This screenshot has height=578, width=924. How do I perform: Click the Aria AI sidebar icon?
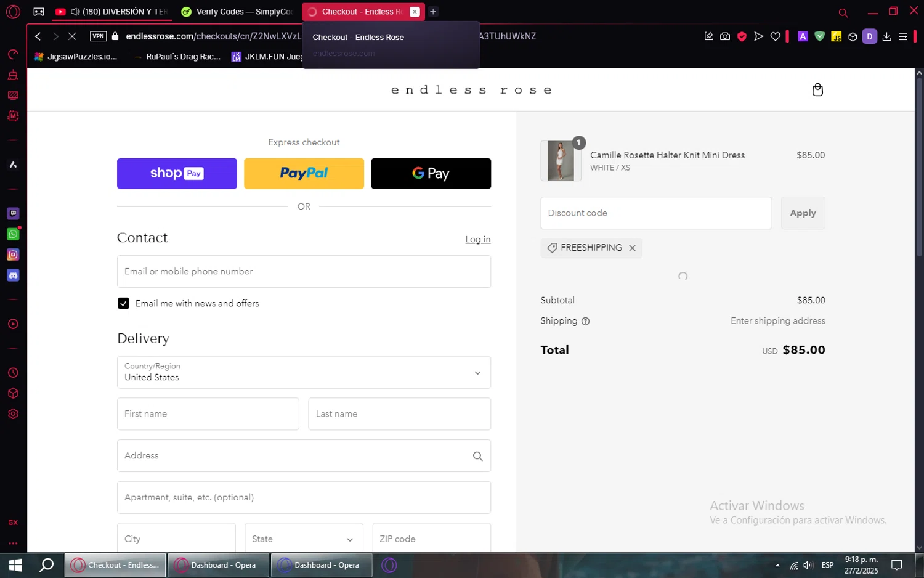(x=13, y=165)
